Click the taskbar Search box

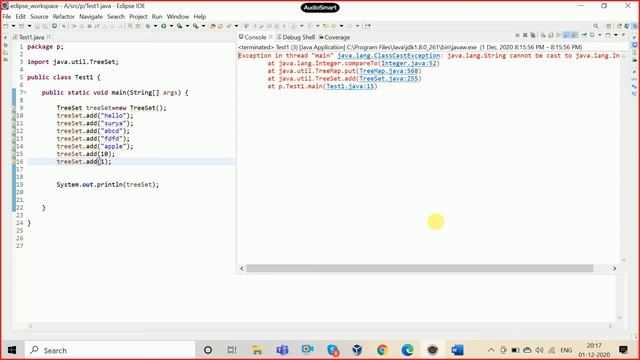[x=110, y=350]
